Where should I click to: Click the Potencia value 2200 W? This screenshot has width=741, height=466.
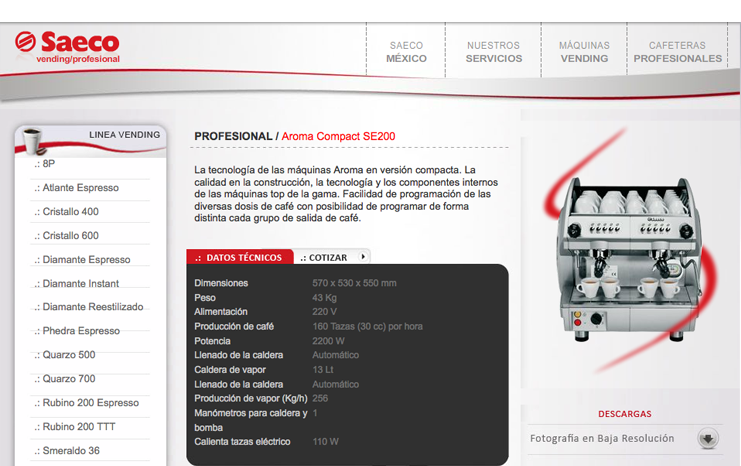coord(328,341)
